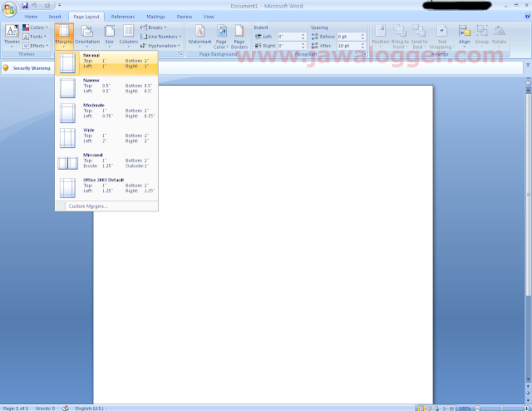Choose the Wide margins preset
The width and height of the screenshot is (532, 411).
point(106,138)
